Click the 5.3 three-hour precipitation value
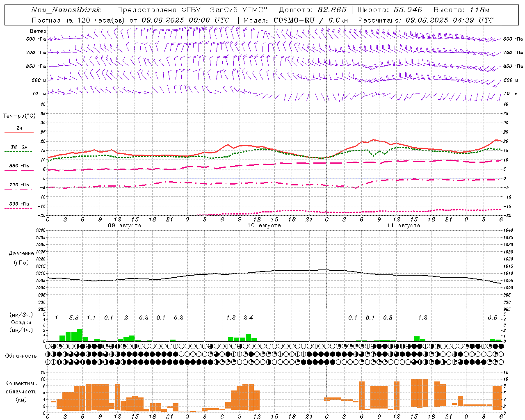This screenshot has height=420, width=525. (74, 317)
